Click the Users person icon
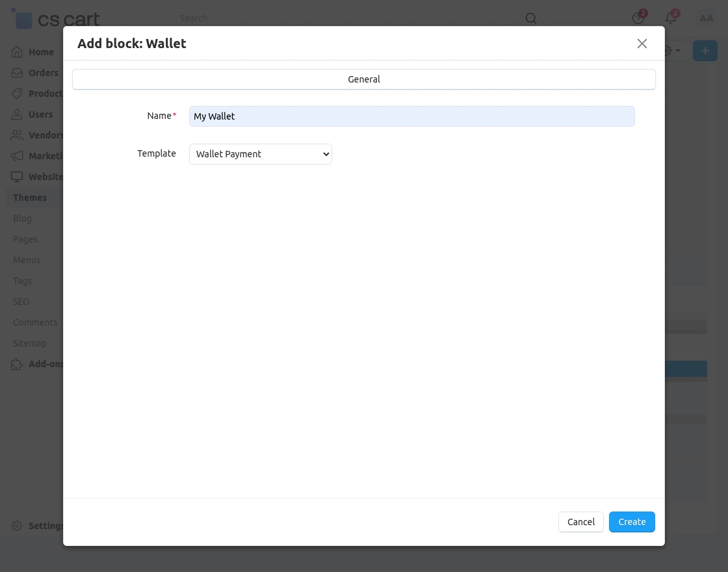This screenshot has height=572, width=728. (x=17, y=114)
